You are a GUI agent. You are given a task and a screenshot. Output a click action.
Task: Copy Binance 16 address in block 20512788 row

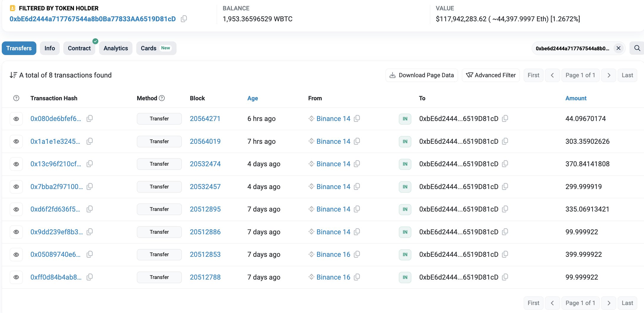pos(357,277)
